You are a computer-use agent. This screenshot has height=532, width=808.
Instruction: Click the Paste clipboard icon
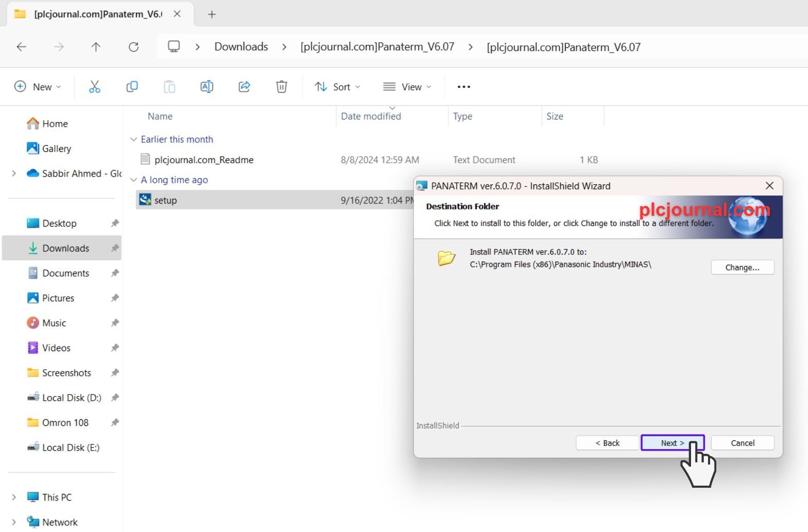[x=169, y=87]
